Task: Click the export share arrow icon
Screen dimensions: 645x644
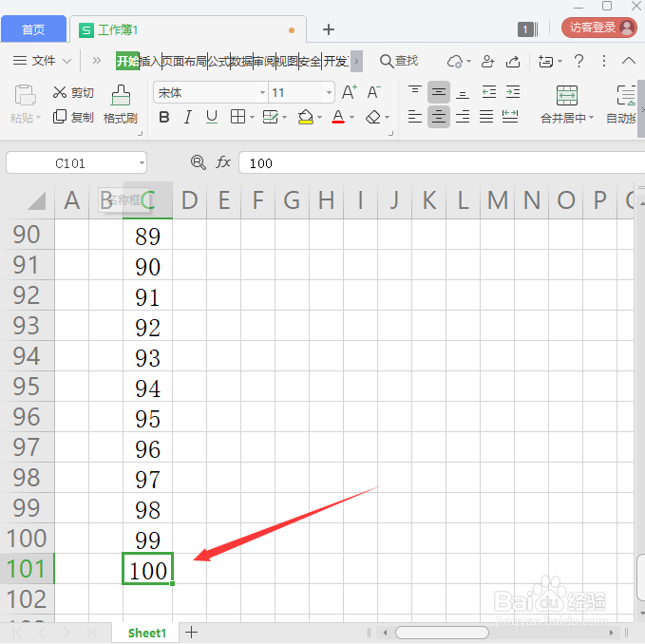Action: pos(513,62)
